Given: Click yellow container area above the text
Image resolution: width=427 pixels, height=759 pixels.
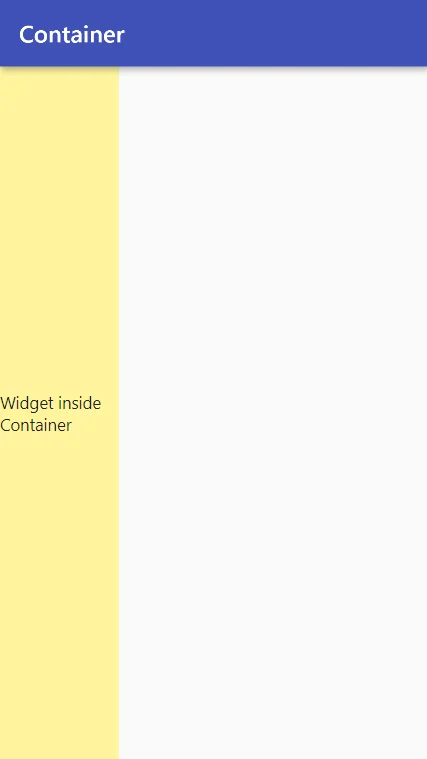Looking at the screenshot, I should pyautogui.click(x=59, y=230).
